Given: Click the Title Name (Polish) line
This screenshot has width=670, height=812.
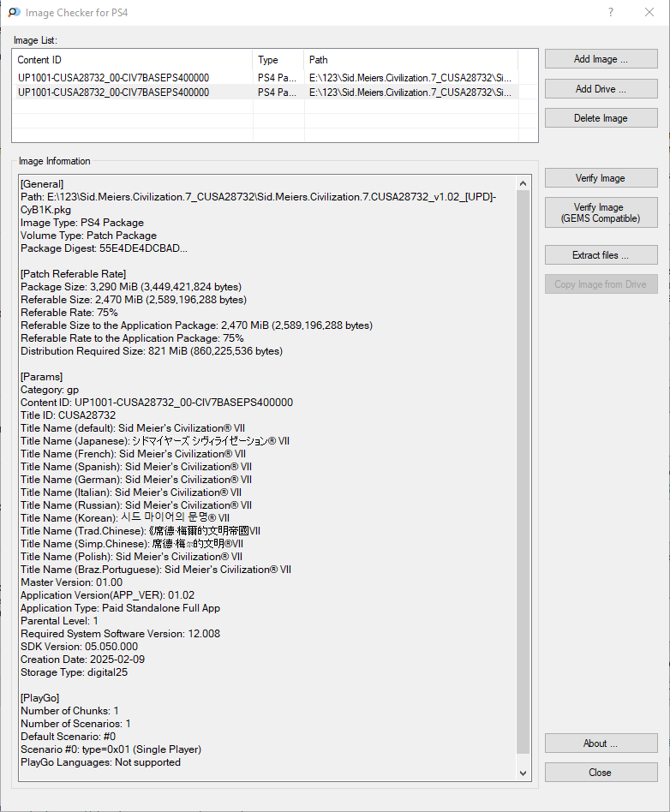Looking at the screenshot, I should click(x=132, y=557).
